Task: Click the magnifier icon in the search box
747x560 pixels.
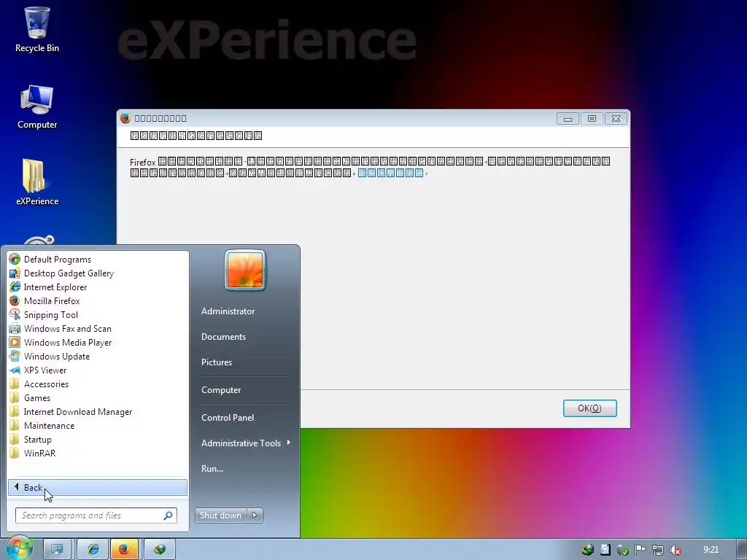Action: tap(169, 516)
